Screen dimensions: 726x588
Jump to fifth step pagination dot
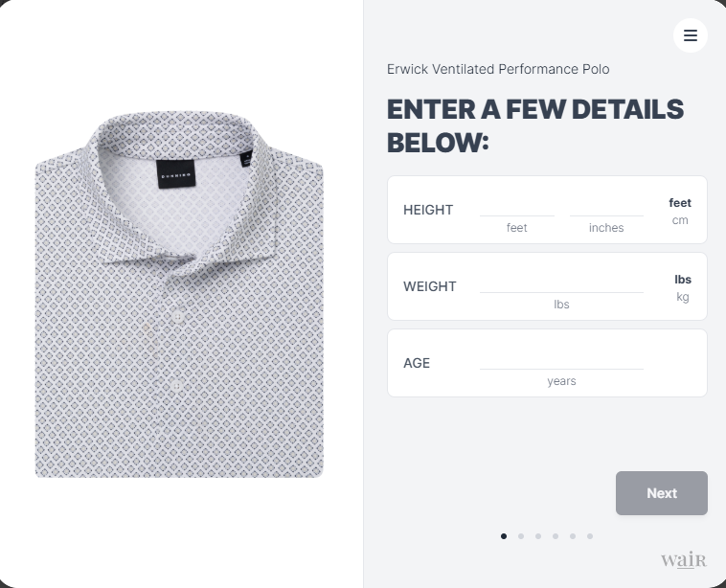coord(573,536)
